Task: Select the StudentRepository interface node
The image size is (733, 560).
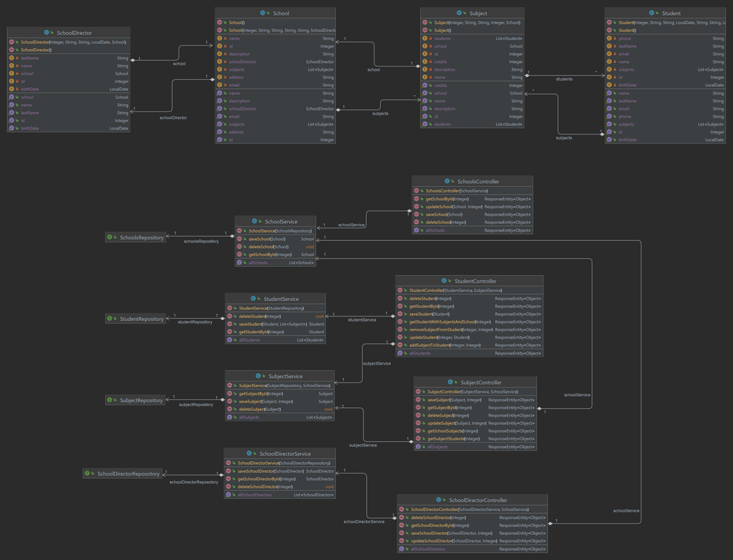Action: coord(136,318)
